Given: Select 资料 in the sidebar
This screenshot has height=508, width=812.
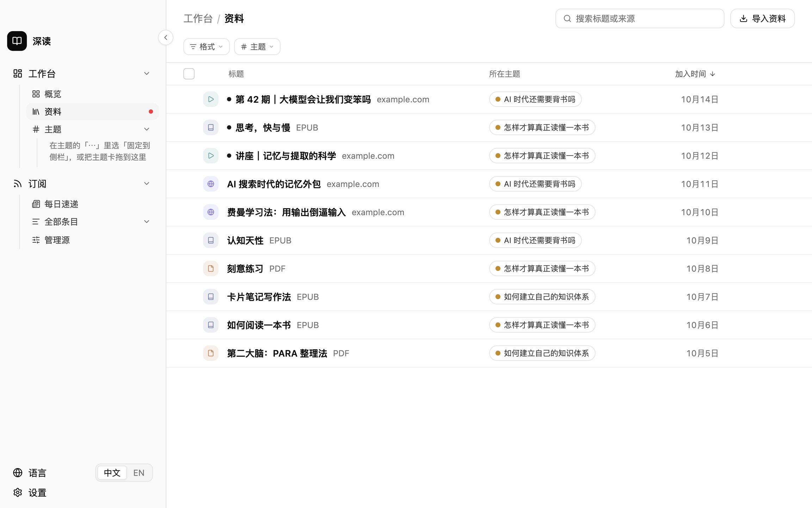Looking at the screenshot, I should tap(92, 111).
